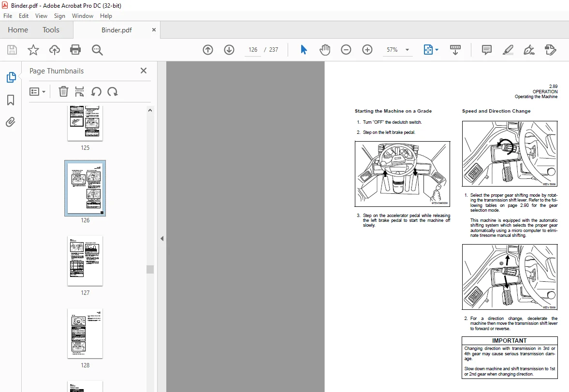Screen dimensions: 569x392
Task: Open the Help menu
Action: (x=106, y=16)
